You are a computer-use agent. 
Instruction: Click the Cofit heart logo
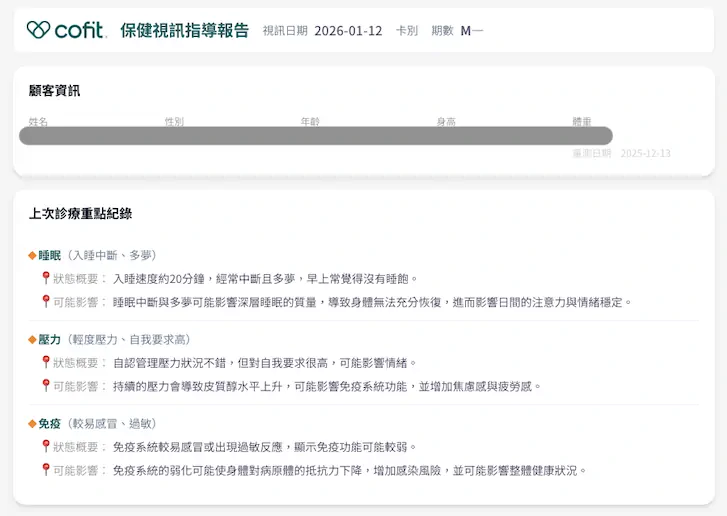coord(38,30)
